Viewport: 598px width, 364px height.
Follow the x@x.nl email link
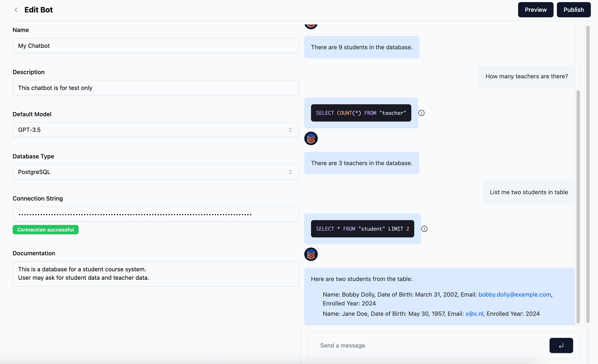point(474,313)
